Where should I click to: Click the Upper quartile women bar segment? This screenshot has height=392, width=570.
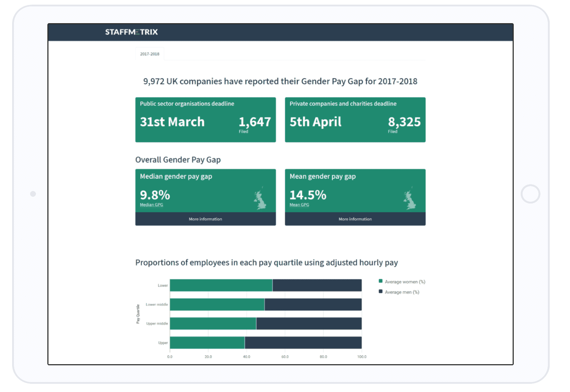(x=207, y=343)
